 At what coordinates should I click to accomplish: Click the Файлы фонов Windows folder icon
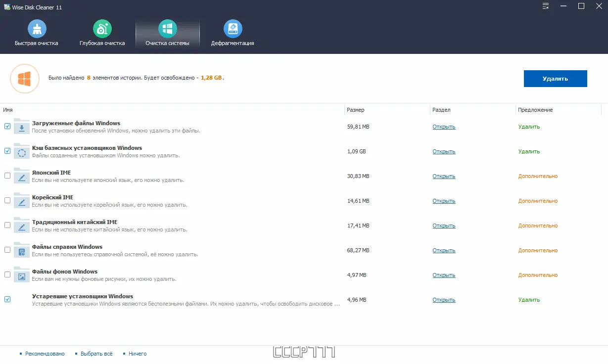point(22,275)
